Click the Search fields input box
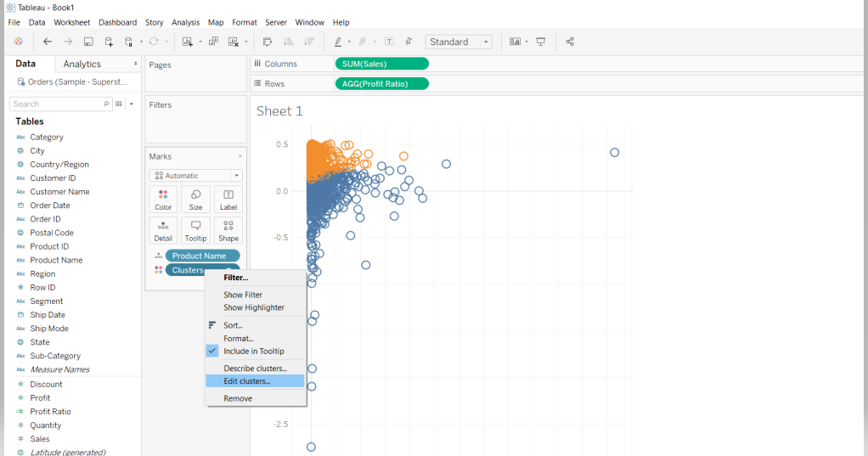 point(58,104)
